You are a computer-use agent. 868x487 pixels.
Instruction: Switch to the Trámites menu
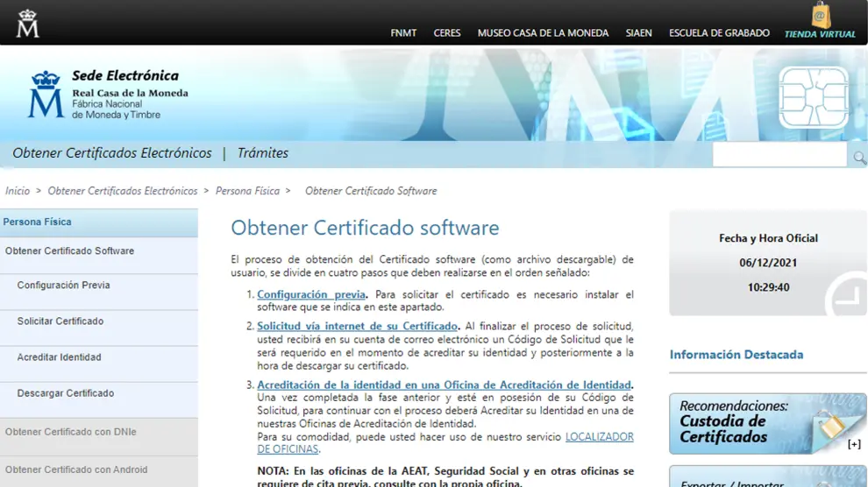(x=262, y=153)
